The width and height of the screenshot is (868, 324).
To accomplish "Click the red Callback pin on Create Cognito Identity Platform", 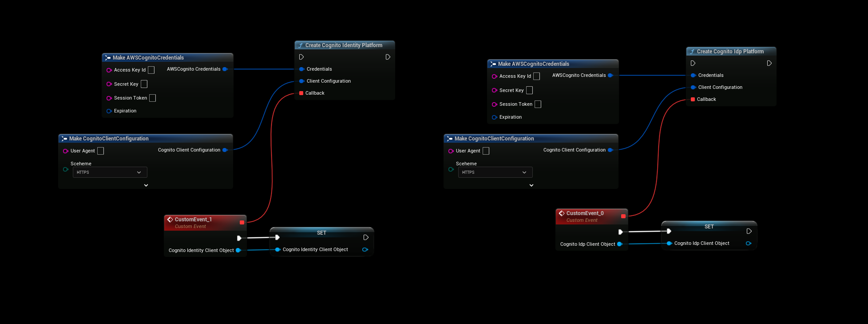I will (301, 93).
